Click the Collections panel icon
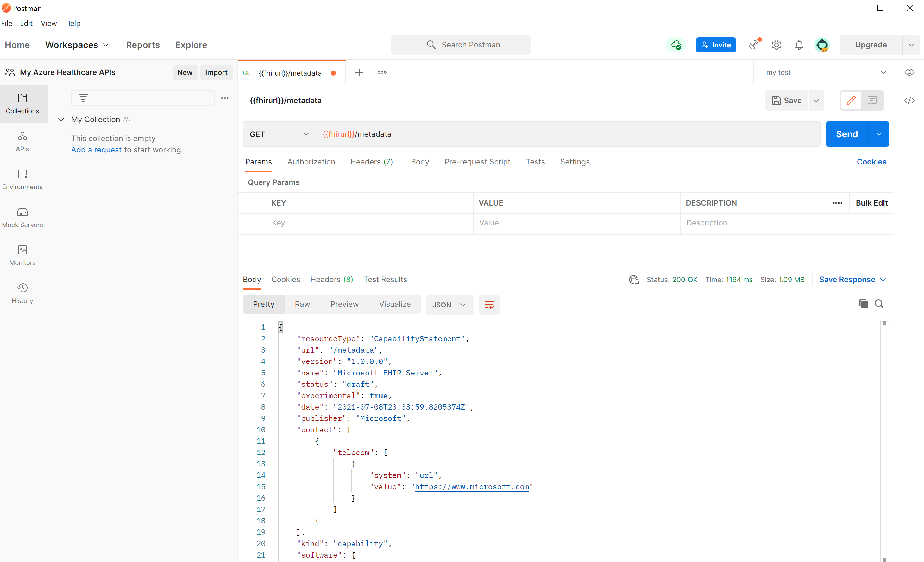This screenshot has width=924, height=562. click(x=22, y=102)
